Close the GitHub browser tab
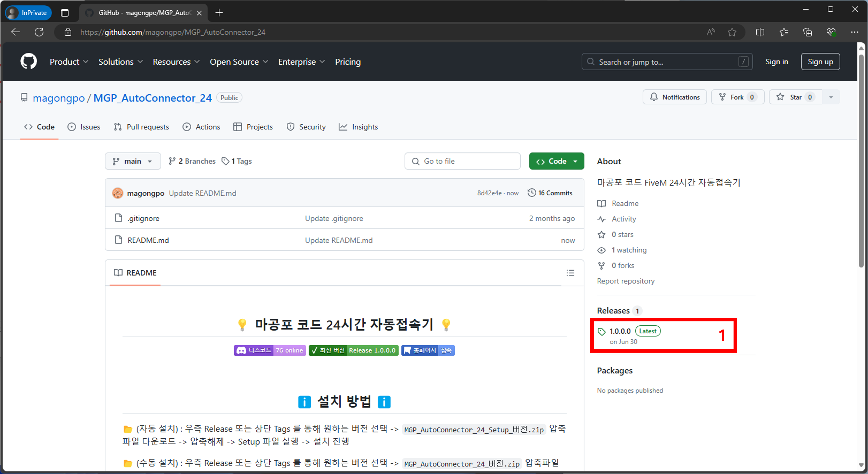Screen dimensions: 868x474 point(199,13)
